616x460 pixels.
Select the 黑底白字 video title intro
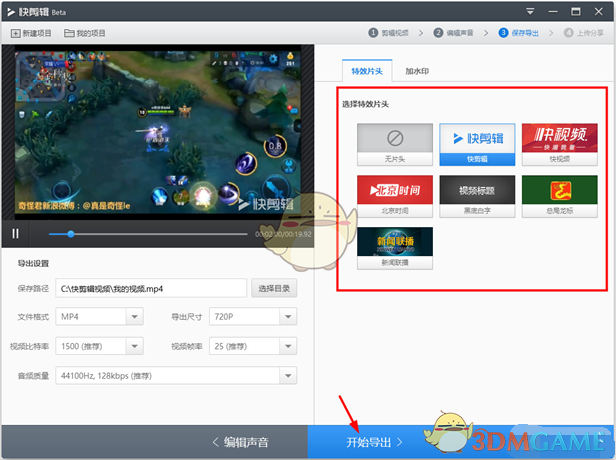coord(477,196)
